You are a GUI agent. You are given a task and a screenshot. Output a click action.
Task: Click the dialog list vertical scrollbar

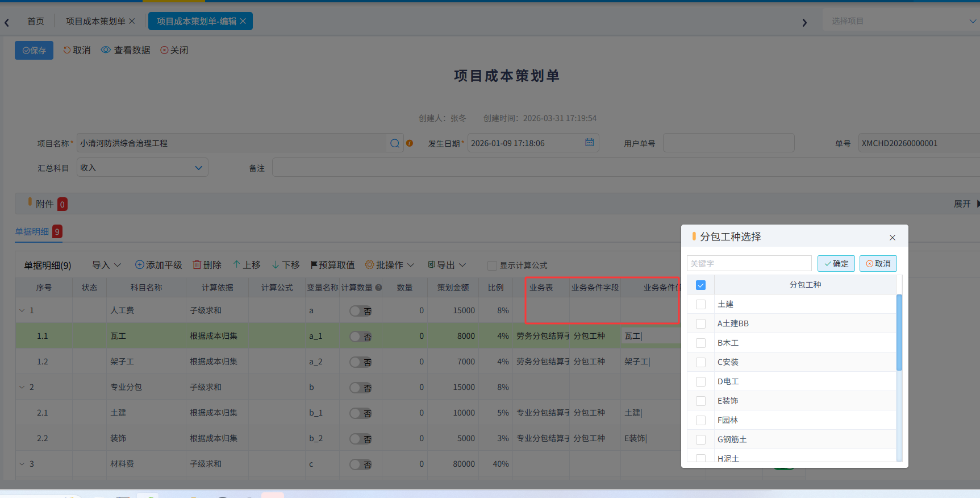point(899,333)
